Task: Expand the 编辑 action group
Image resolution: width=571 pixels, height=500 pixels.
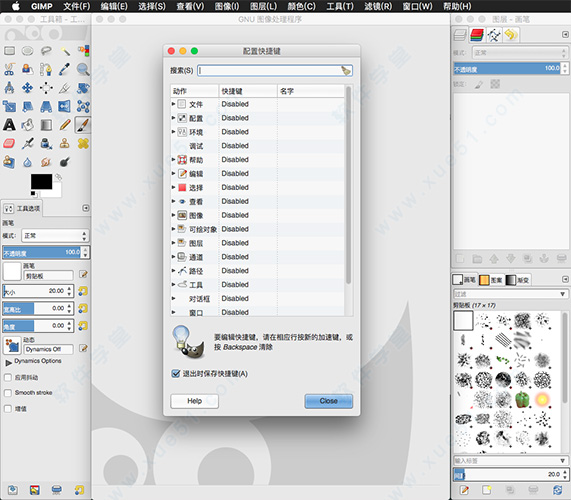Action: (x=174, y=173)
